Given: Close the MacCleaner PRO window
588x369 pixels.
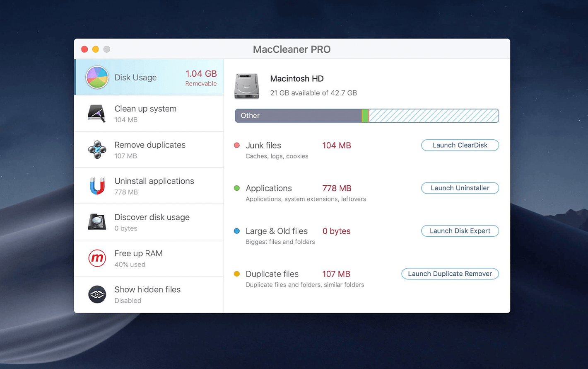Looking at the screenshot, I should coord(84,49).
